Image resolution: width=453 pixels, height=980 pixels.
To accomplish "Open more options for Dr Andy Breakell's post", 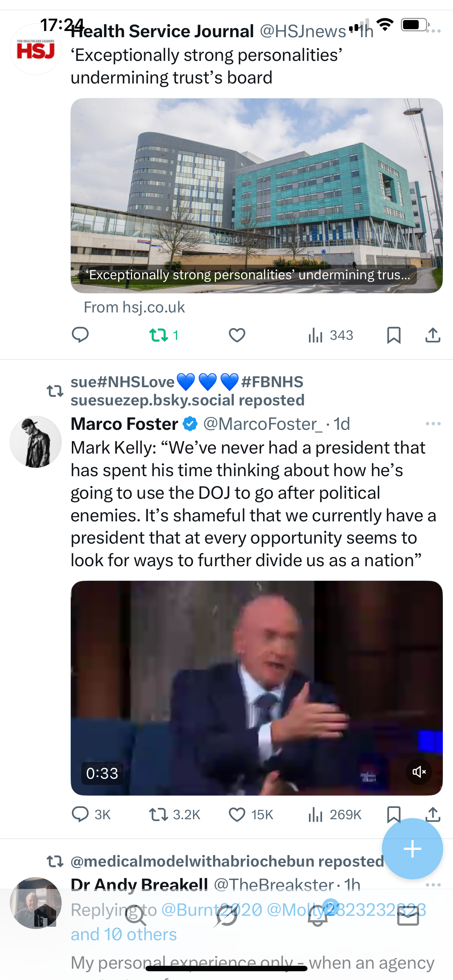I will (433, 885).
